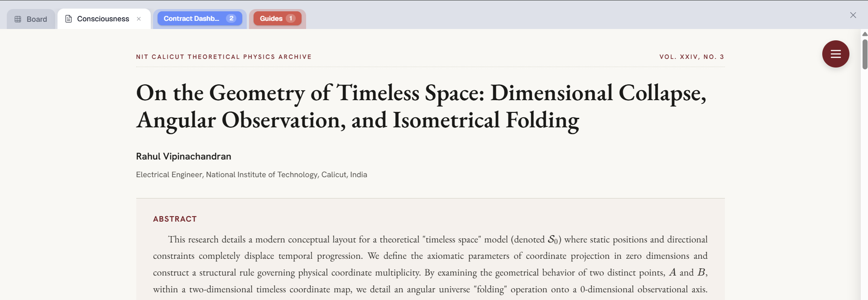Select the Consciousness tab label
Screen dimensions: 868x300
pos(103,19)
